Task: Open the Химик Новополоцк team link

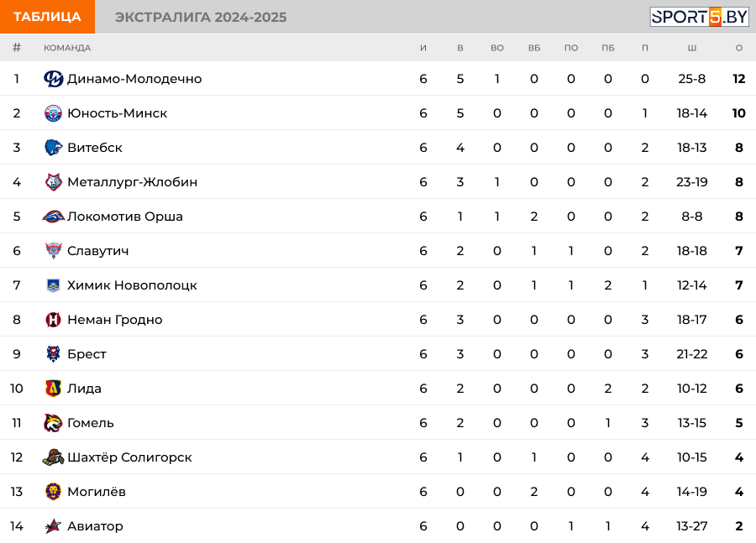Action: click(132, 285)
